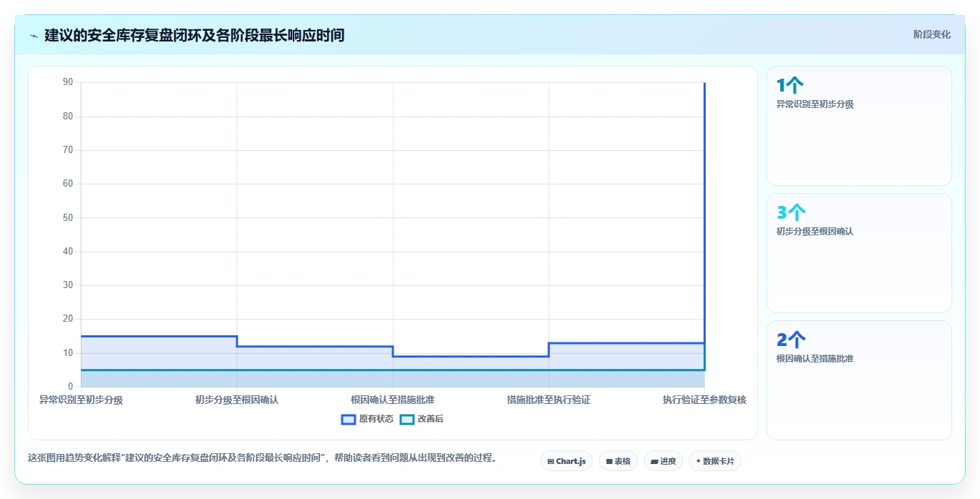The image size is (980, 499).
Task: Click the 1个 value in first card
Action: 790,86
